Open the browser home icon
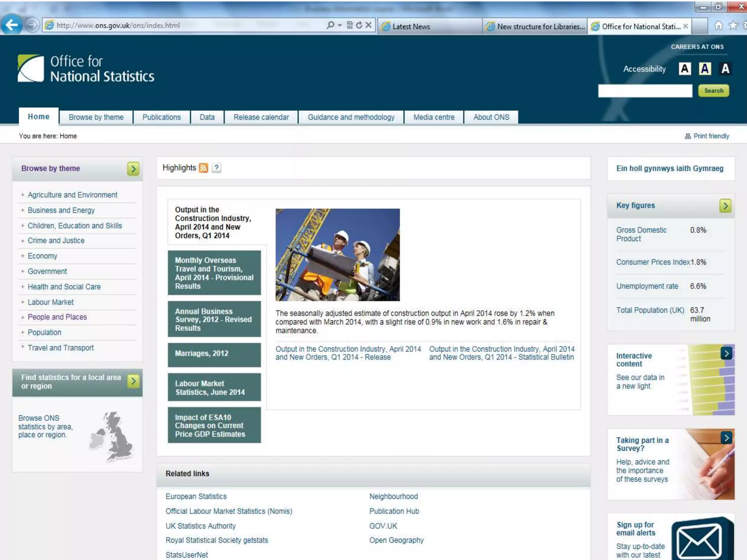The image size is (747, 560). click(719, 26)
